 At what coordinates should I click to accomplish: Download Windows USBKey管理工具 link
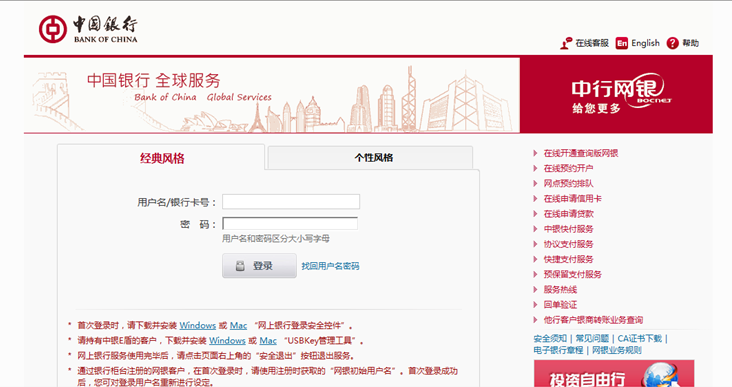[x=227, y=340]
